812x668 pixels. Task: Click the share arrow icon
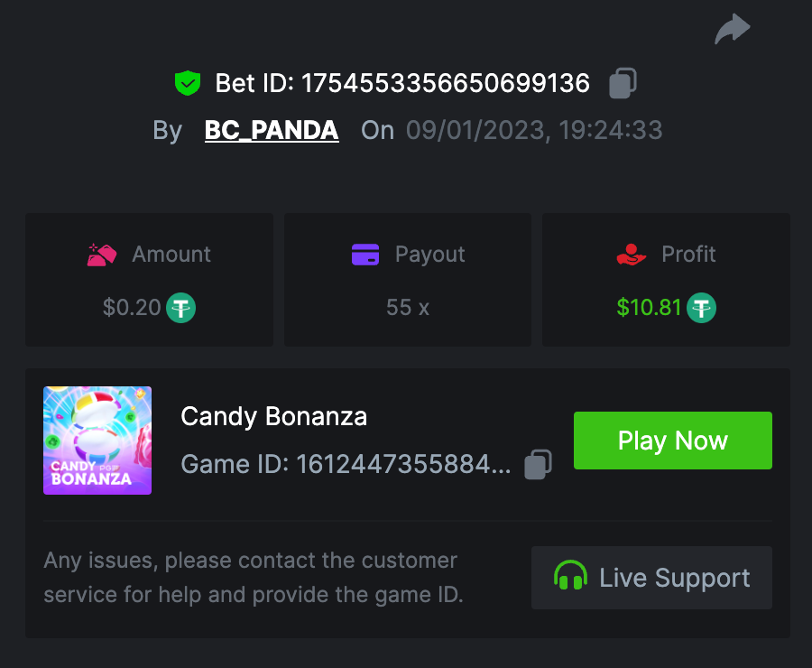tap(732, 29)
